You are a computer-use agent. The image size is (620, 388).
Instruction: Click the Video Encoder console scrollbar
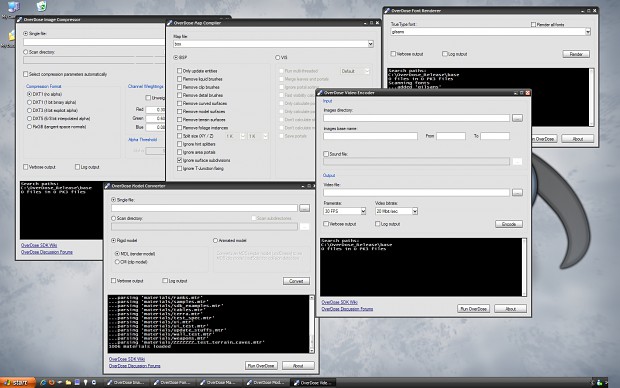coord(524,267)
